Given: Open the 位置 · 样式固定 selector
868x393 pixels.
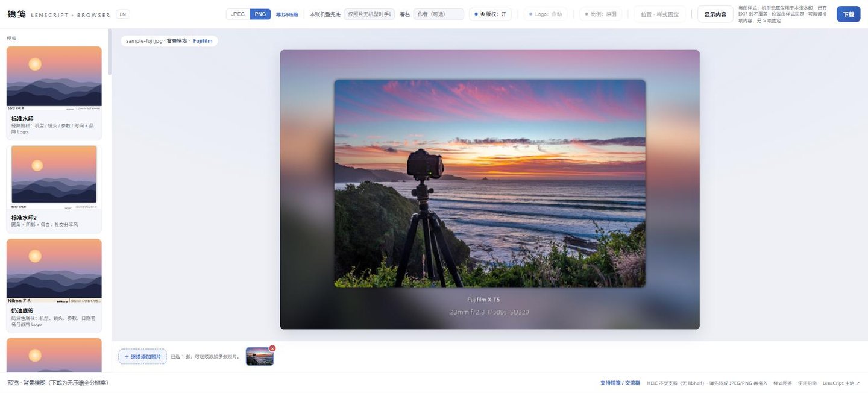Looking at the screenshot, I should pyautogui.click(x=659, y=14).
